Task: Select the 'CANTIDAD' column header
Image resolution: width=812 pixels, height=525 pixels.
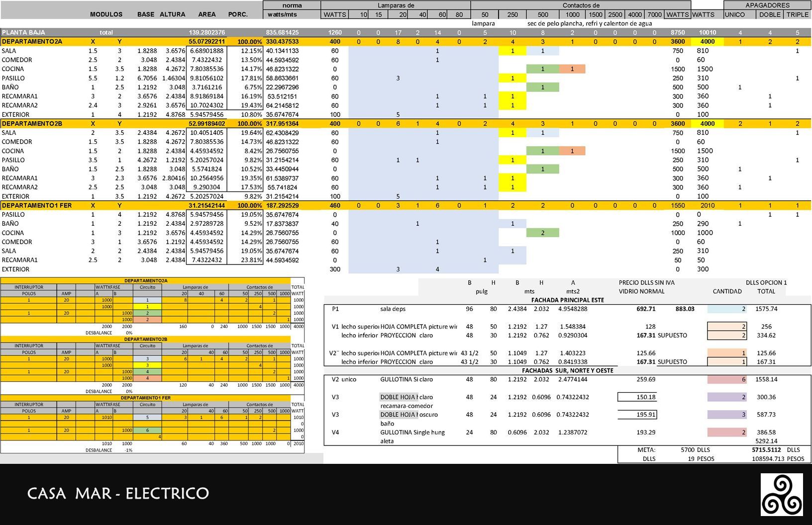Action: coord(727,291)
